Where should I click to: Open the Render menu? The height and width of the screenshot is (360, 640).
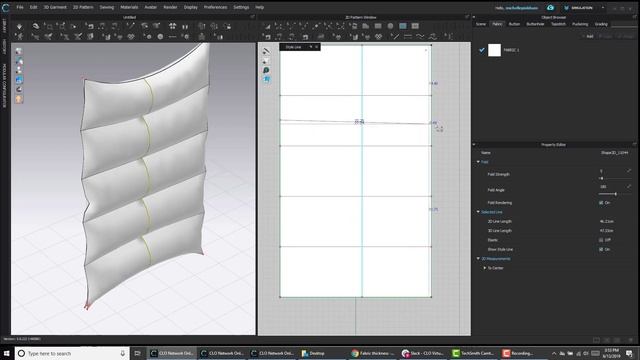click(x=170, y=7)
